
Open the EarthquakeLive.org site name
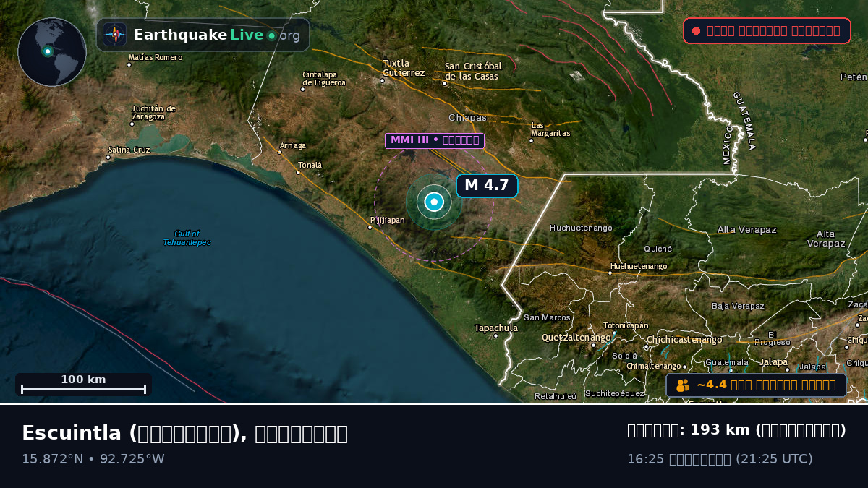click(x=216, y=35)
